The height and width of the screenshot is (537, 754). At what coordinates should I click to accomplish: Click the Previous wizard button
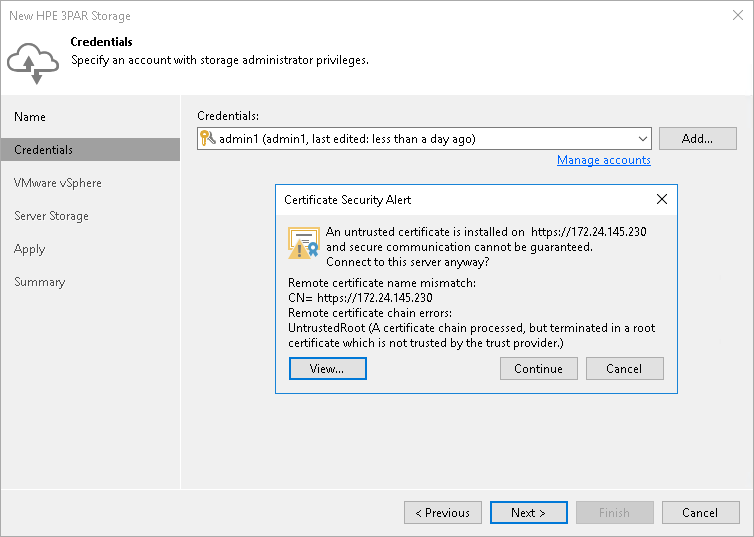coord(443,513)
